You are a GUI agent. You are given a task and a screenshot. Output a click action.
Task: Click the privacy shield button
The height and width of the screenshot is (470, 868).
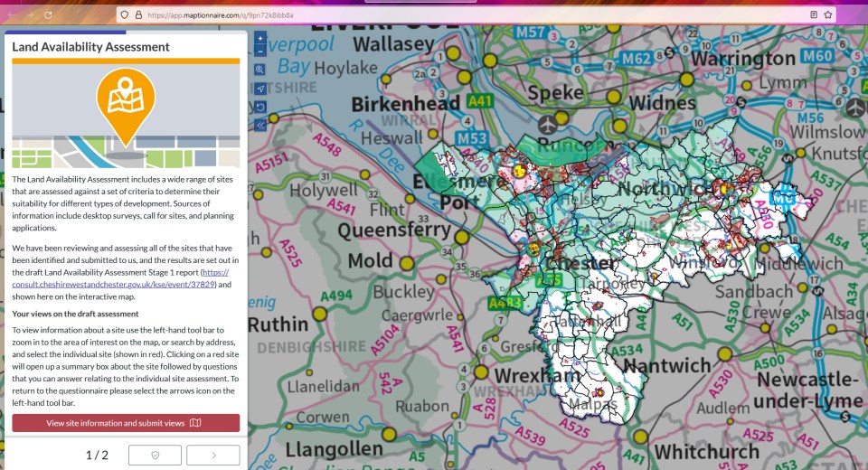[x=155, y=455]
